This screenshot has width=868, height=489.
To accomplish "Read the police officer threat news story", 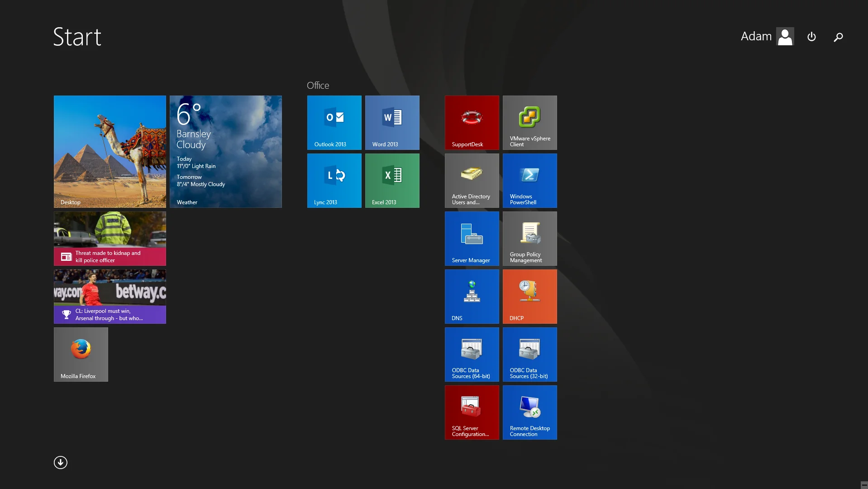I will (x=110, y=238).
